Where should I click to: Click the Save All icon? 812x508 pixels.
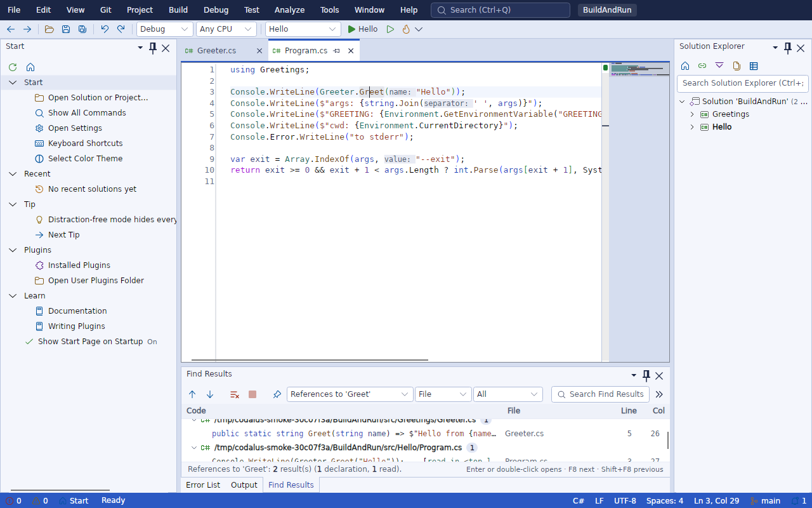click(x=82, y=29)
